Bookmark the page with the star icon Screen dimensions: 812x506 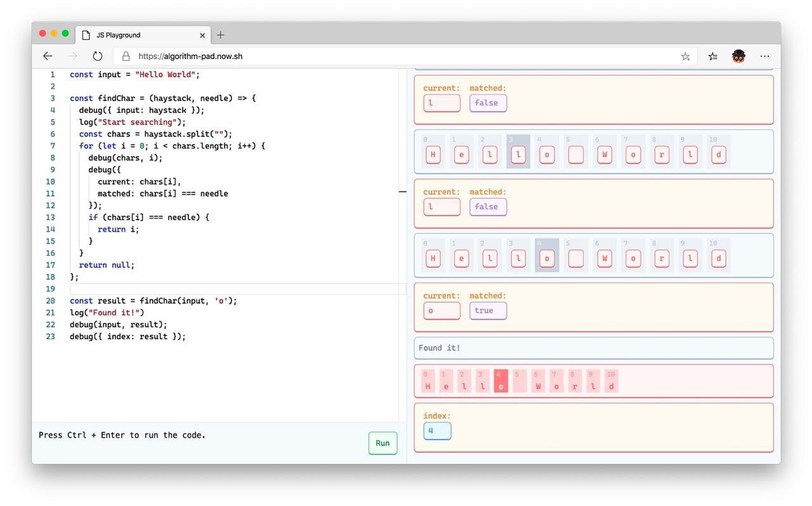(x=685, y=56)
